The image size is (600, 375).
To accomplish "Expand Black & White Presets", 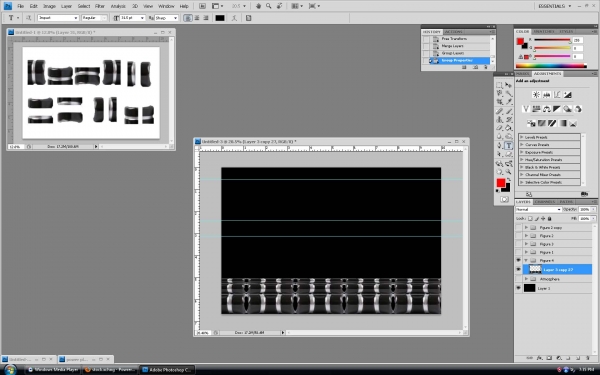I will pos(522,167).
